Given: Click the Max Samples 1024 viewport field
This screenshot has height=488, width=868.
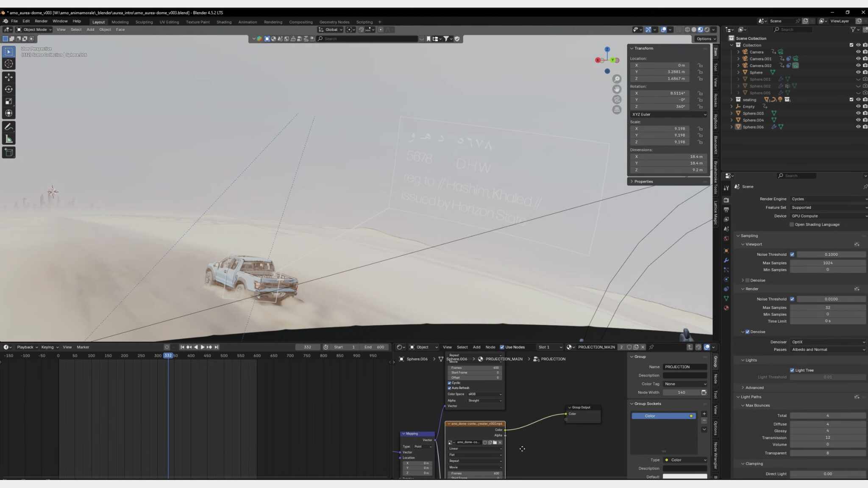Looking at the screenshot, I should tap(827, 263).
